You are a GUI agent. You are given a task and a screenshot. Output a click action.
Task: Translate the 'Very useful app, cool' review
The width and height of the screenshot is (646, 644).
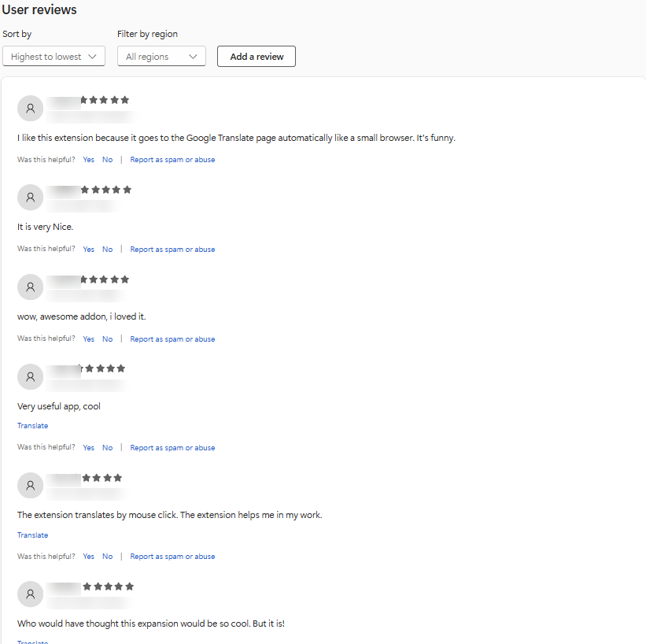coord(32,425)
